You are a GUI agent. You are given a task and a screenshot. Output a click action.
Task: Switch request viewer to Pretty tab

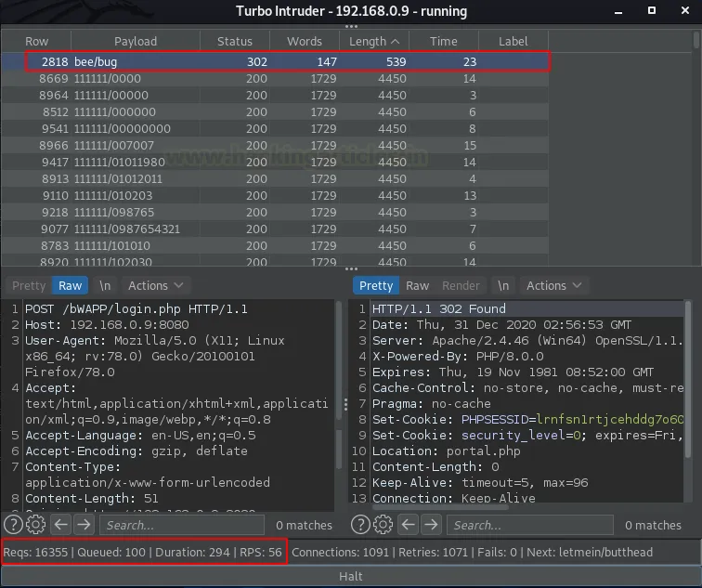(x=29, y=286)
